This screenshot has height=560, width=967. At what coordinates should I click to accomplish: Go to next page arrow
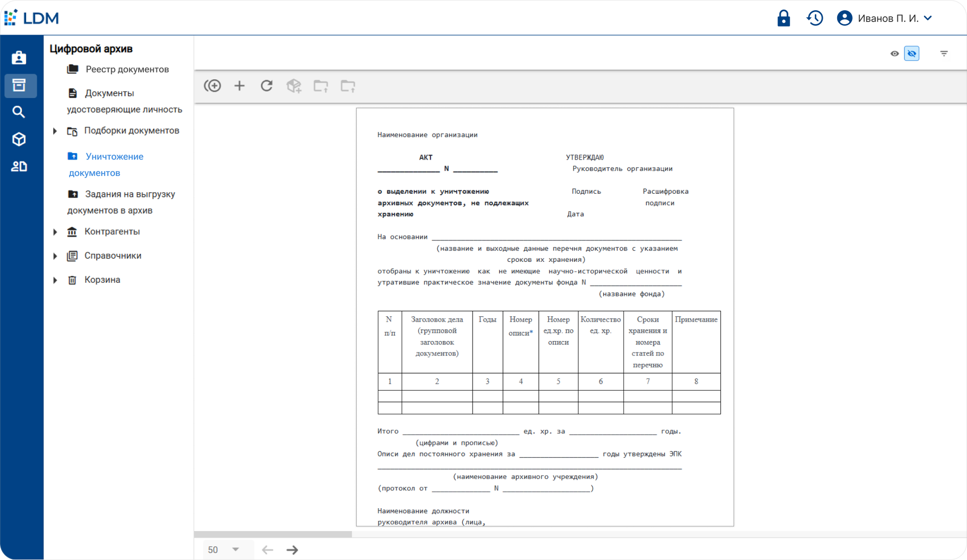tap(292, 550)
